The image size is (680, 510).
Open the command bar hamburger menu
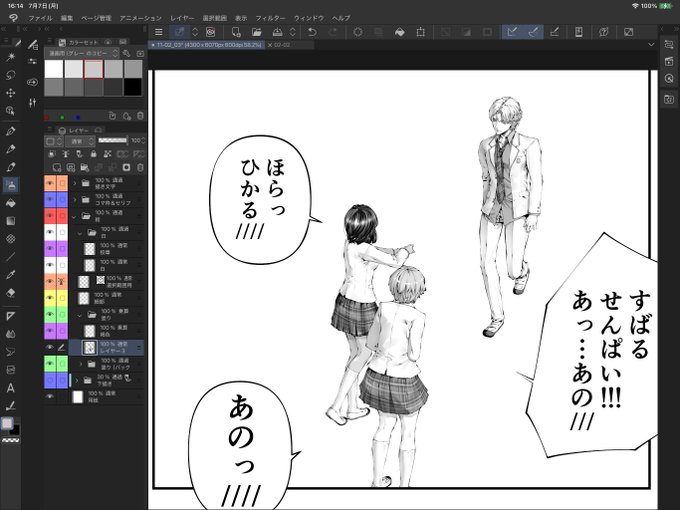[x=159, y=32]
